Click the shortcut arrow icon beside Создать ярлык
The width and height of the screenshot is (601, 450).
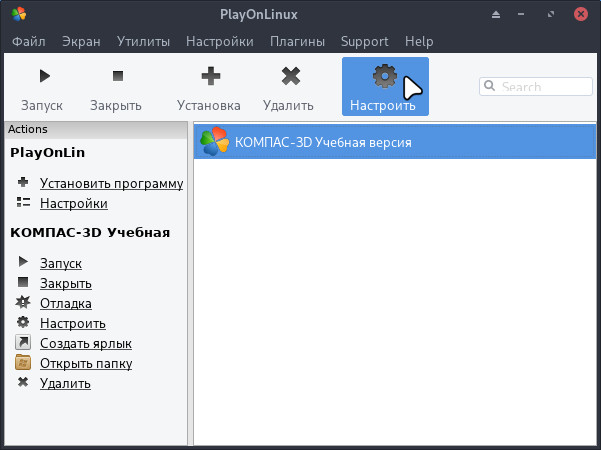(x=23, y=342)
